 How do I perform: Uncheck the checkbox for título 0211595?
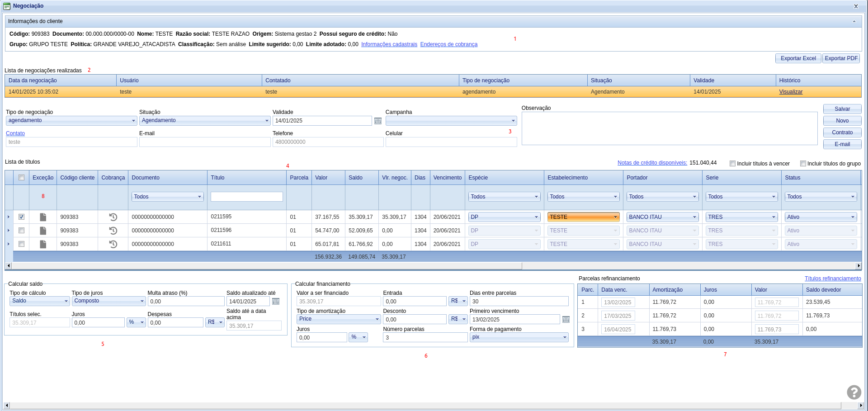21,217
